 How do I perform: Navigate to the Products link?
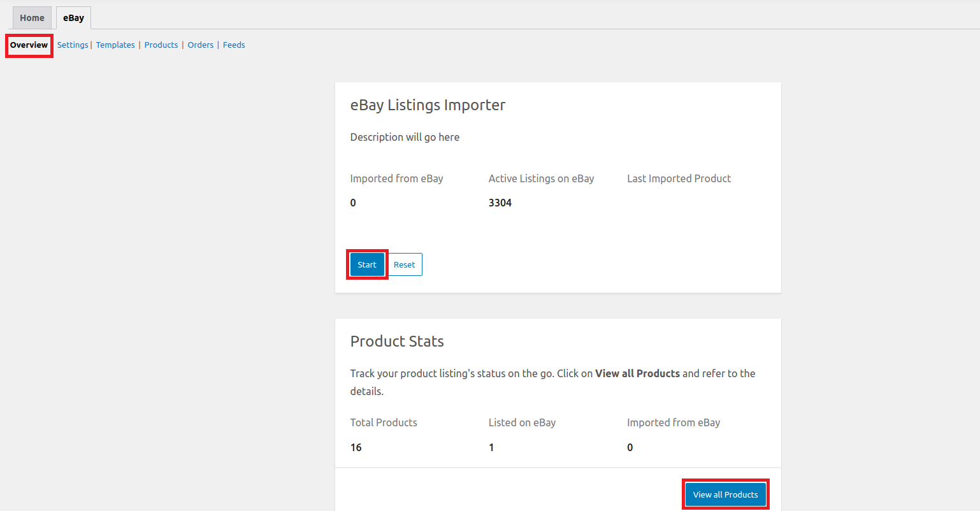coord(161,45)
